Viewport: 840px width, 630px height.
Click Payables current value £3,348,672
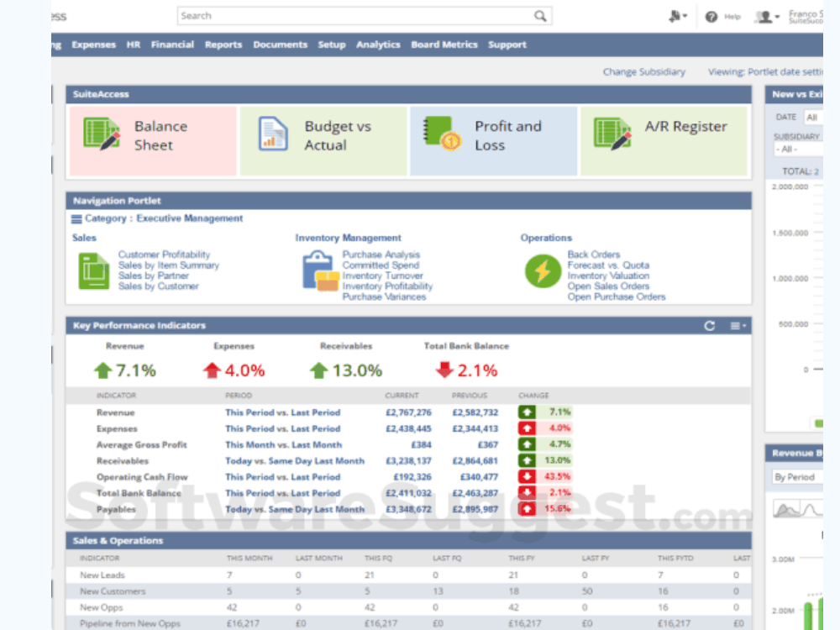point(409,509)
